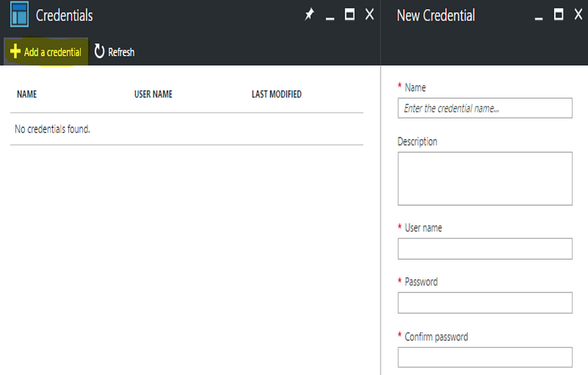Screen dimensions: 588x375
Task: Pin the Credentials blade
Action: click(309, 15)
